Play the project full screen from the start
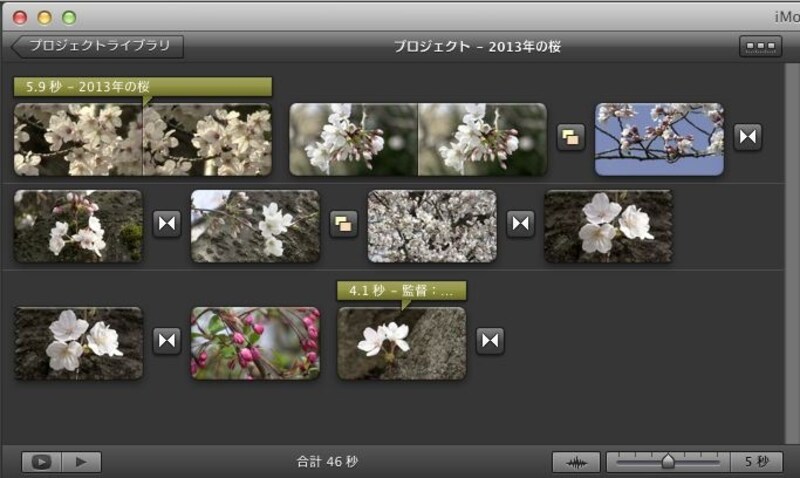Screen dimensions: 800x478 pyautogui.click(x=41, y=462)
